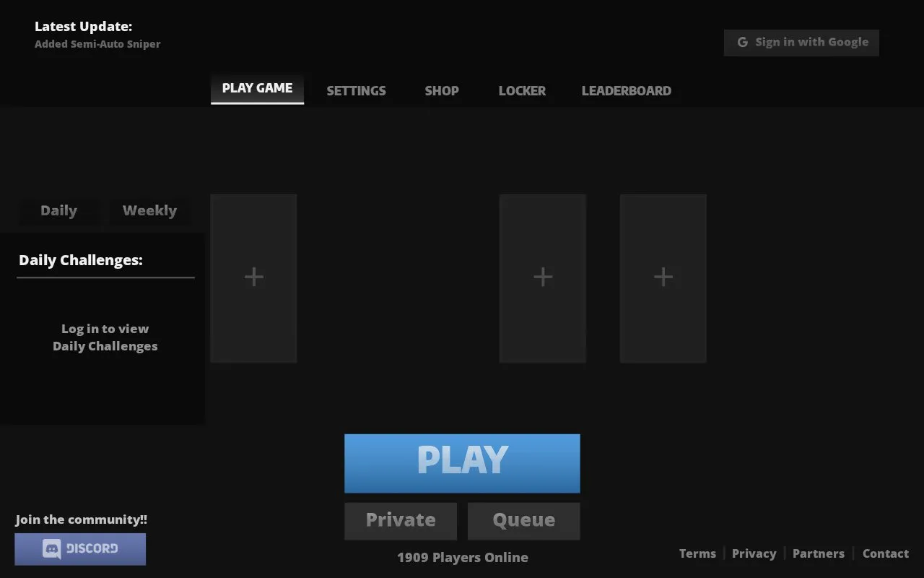Switch to the SETTINGS tab
The width and height of the screenshot is (924, 578).
356,91
